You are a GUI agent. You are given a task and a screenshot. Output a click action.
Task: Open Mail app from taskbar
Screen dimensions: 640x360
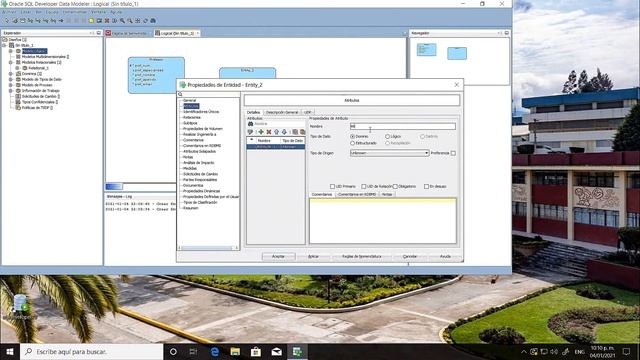click(x=276, y=351)
